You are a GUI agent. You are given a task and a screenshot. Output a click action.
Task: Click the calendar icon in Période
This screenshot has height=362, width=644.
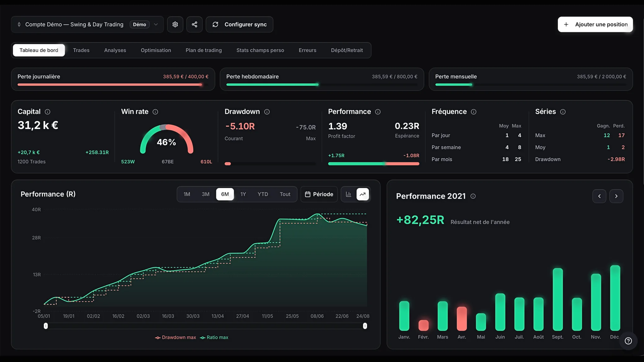tap(307, 194)
